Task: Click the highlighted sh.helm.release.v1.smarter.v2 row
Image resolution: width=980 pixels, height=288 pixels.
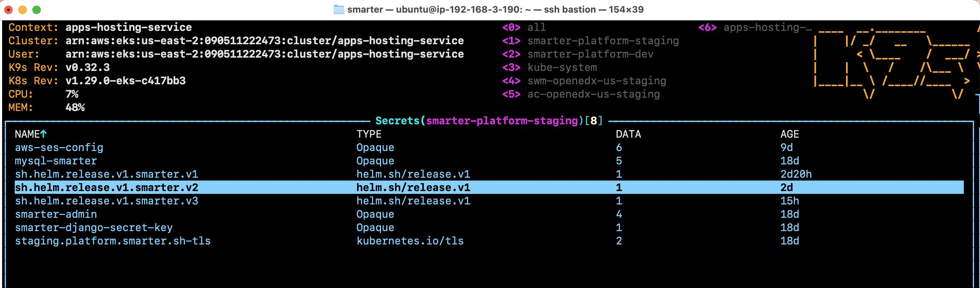Action: [x=489, y=187]
